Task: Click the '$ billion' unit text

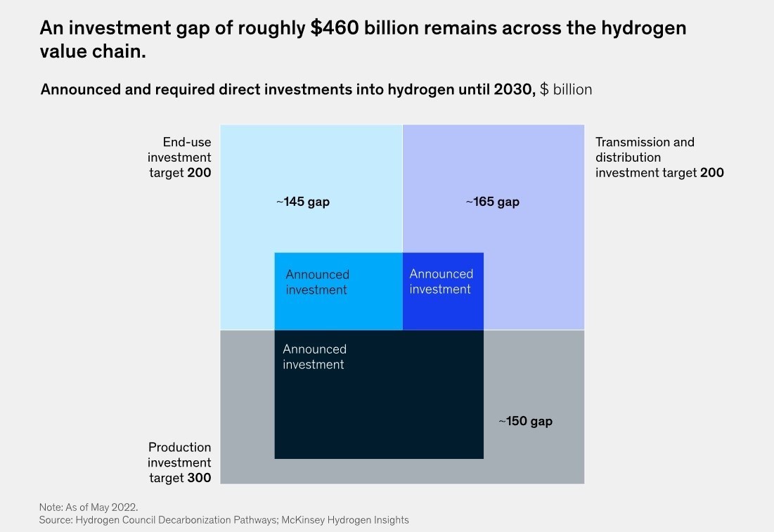Action: 565,90
